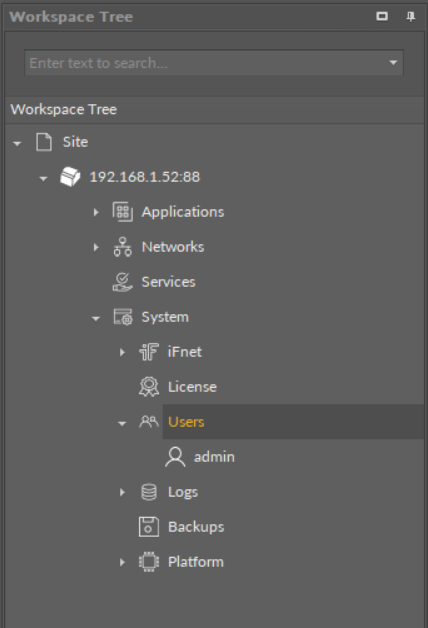Click the Networks topology icon
The image size is (428, 628).
(123, 247)
